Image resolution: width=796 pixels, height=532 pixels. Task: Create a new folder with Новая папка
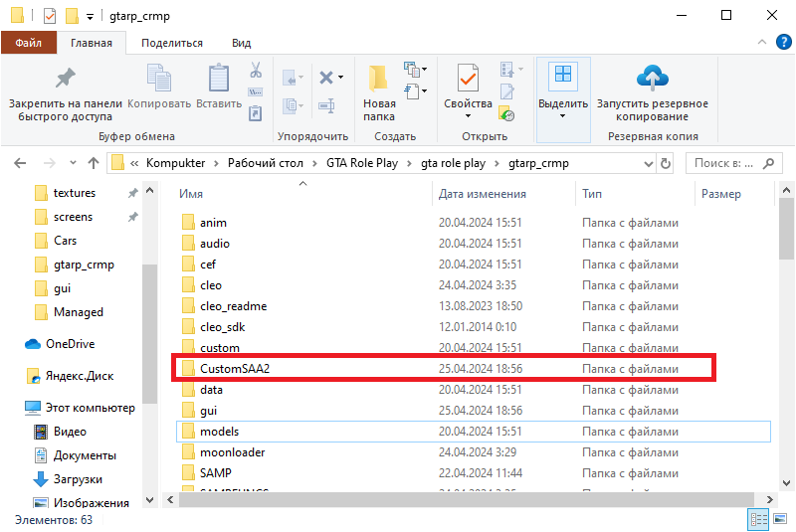379,92
